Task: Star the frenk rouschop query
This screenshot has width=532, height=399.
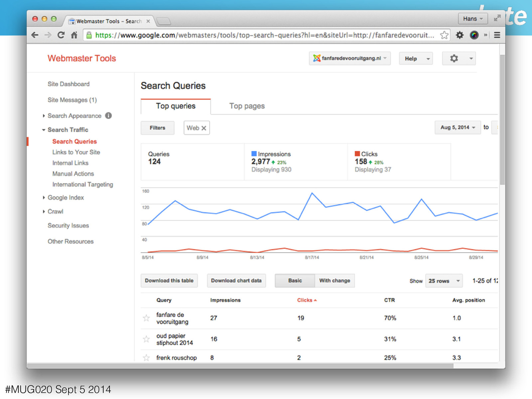Action: pyautogui.click(x=146, y=358)
